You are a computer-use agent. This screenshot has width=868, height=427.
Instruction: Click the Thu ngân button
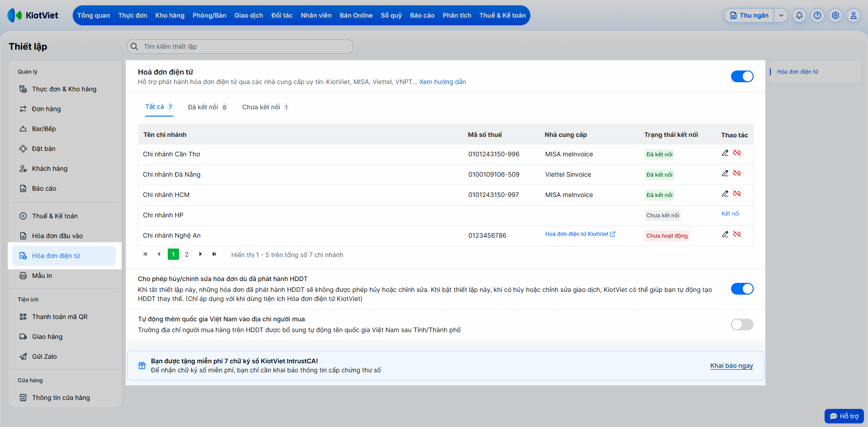[750, 15]
